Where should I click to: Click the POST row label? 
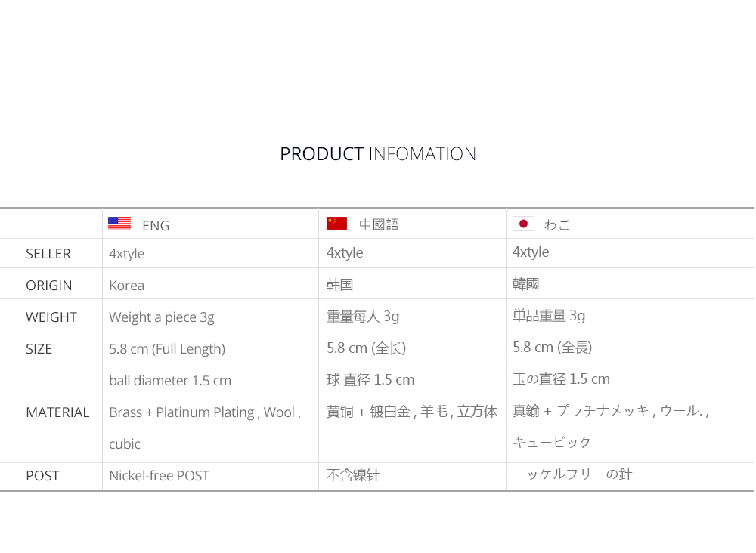42,476
